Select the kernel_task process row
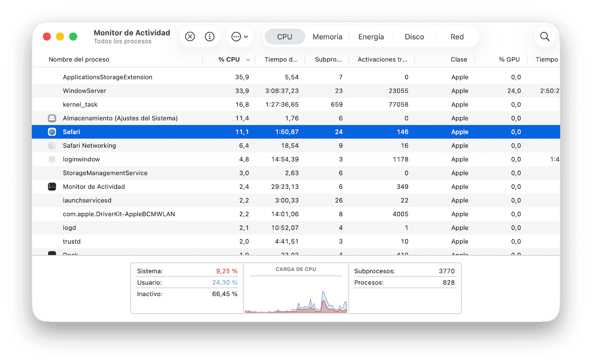 pos(296,104)
